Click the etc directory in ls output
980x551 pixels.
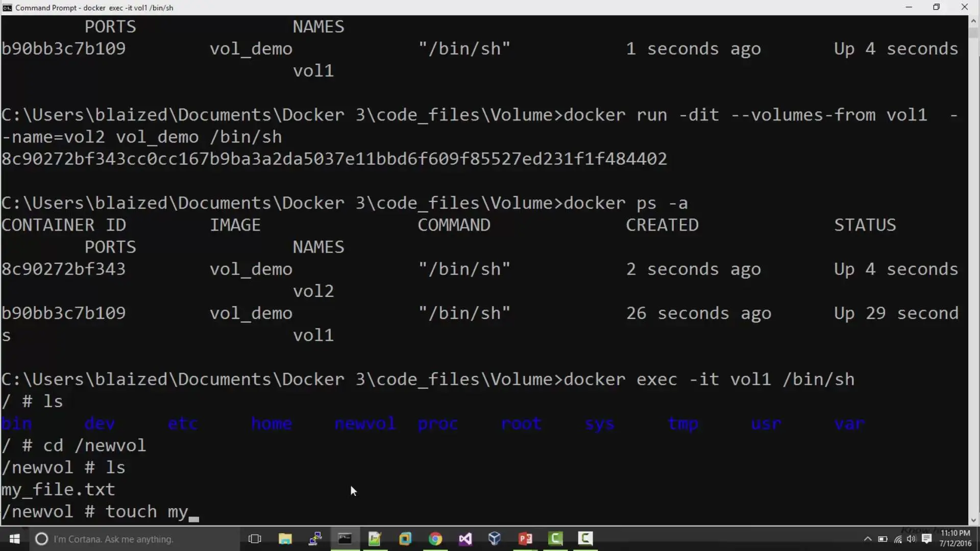pos(183,423)
